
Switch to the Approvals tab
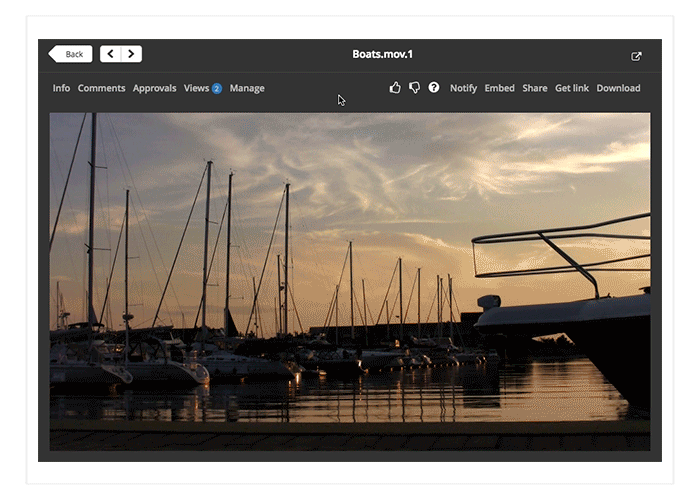(154, 88)
